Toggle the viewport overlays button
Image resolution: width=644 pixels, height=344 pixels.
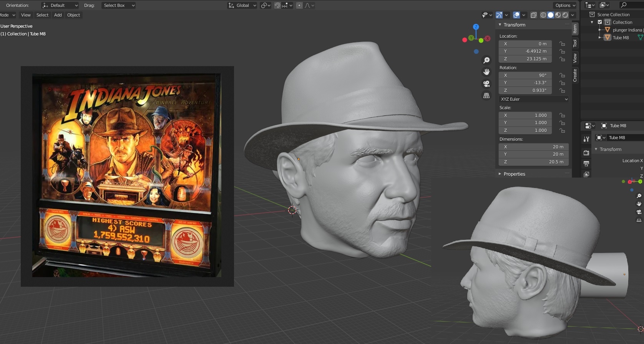tap(516, 15)
